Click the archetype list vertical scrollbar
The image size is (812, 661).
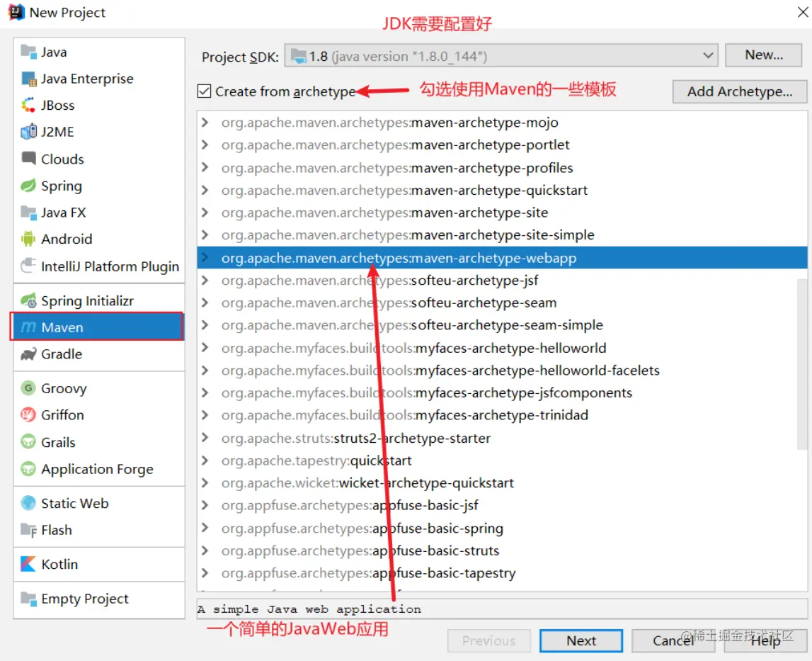click(x=802, y=363)
